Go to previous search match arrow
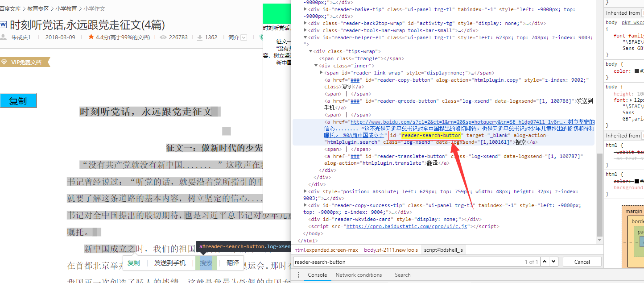This screenshot has width=644, height=283. 545,262
